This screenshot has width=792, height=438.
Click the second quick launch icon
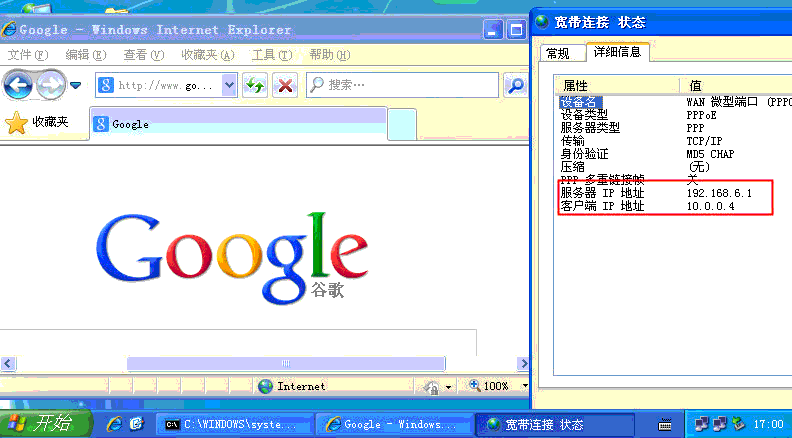137,424
